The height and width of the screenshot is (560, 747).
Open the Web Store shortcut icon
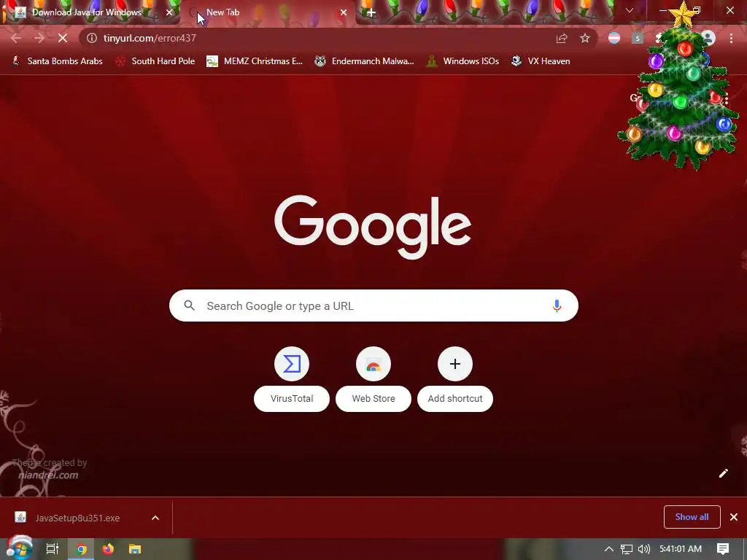tap(373, 365)
